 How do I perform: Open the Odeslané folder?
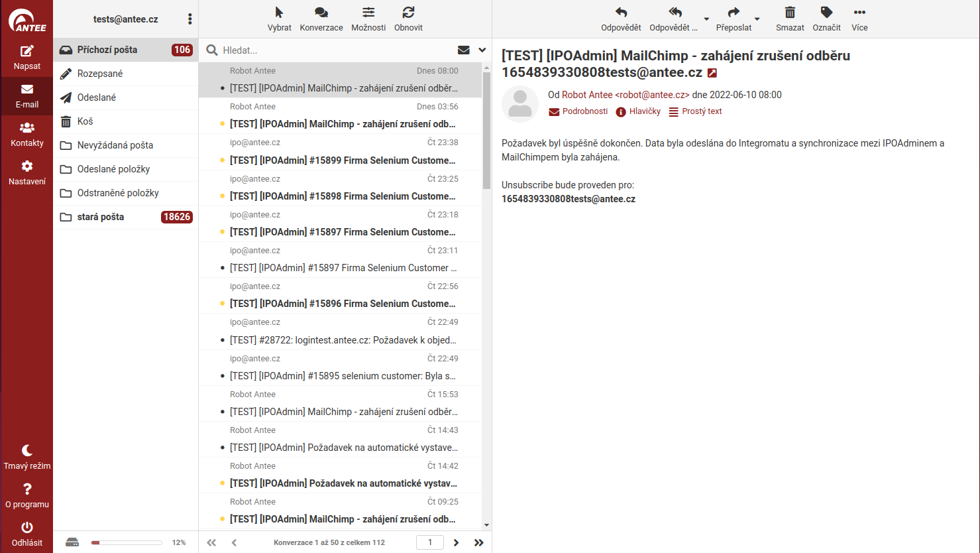click(x=97, y=97)
